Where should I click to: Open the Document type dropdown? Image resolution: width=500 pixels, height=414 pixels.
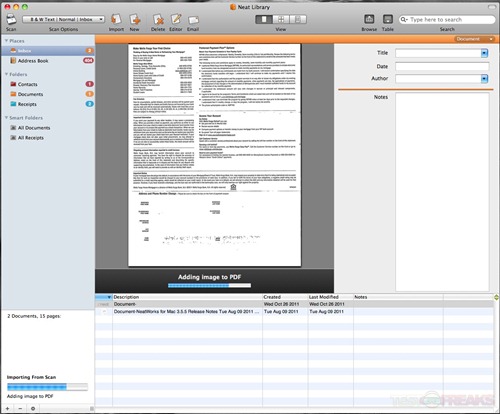(475, 39)
